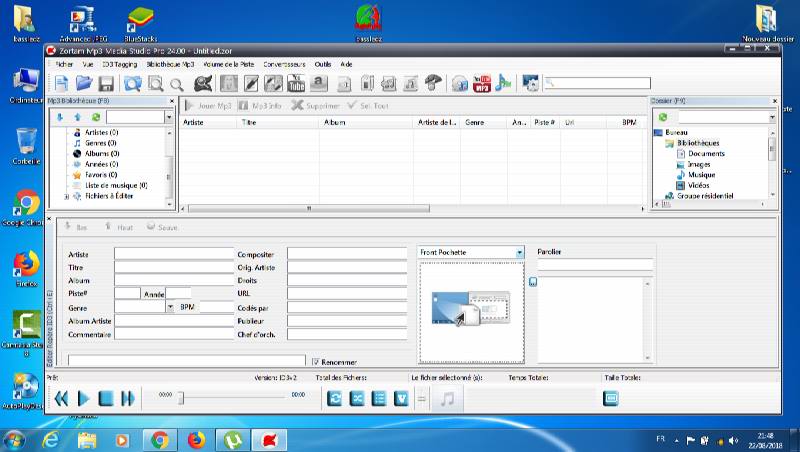Viewport: 800px width, 452px height.
Task: Click the Windows Start button
Action: pyautogui.click(x=14, y=439)
